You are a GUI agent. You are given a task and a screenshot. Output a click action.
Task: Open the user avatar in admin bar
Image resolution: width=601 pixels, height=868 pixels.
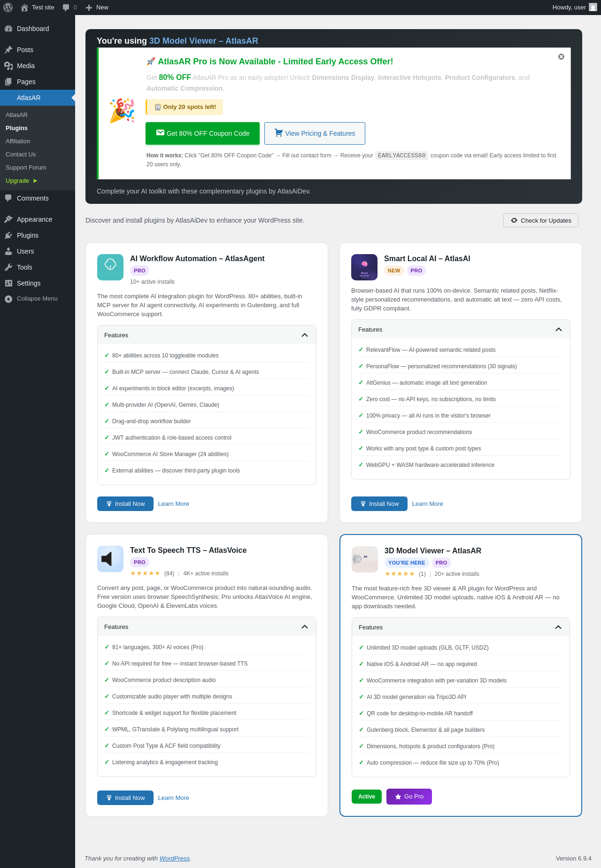593,8
